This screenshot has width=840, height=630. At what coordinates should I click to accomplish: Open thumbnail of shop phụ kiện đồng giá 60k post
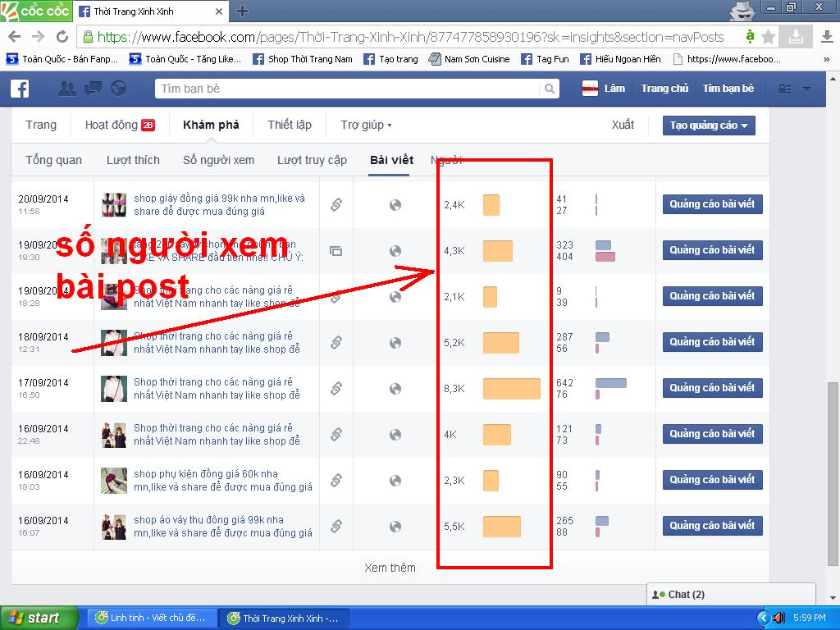[x=114, y=481]
